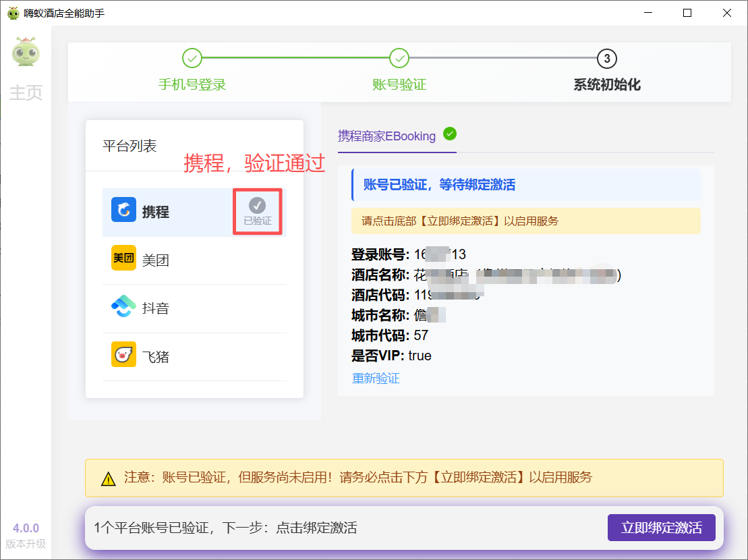Click the 立即绑定激活 button
Viewport: 748px width, 560px height.
(x=661, y=528)
